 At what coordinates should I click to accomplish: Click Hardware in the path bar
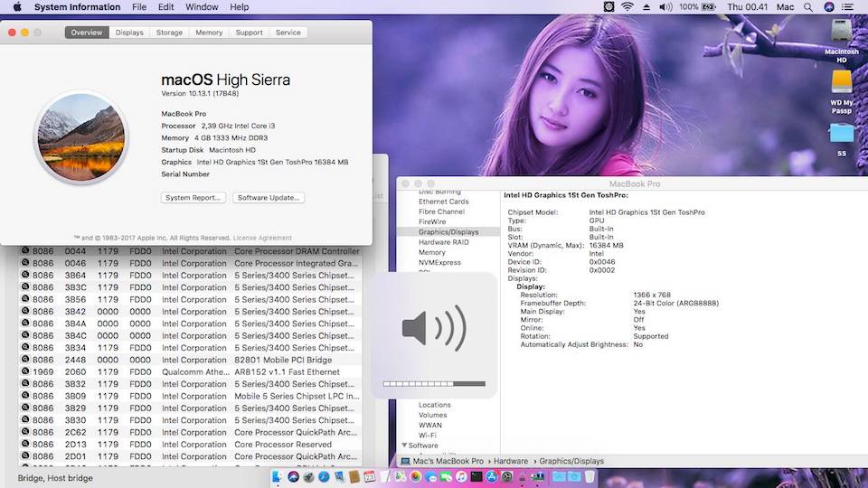tap(510, 461)
